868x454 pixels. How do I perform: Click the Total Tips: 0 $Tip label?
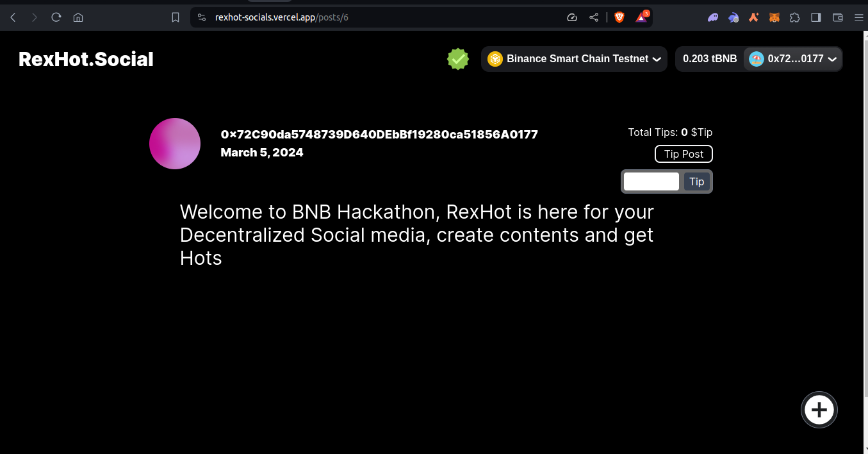tap(670, 132)
